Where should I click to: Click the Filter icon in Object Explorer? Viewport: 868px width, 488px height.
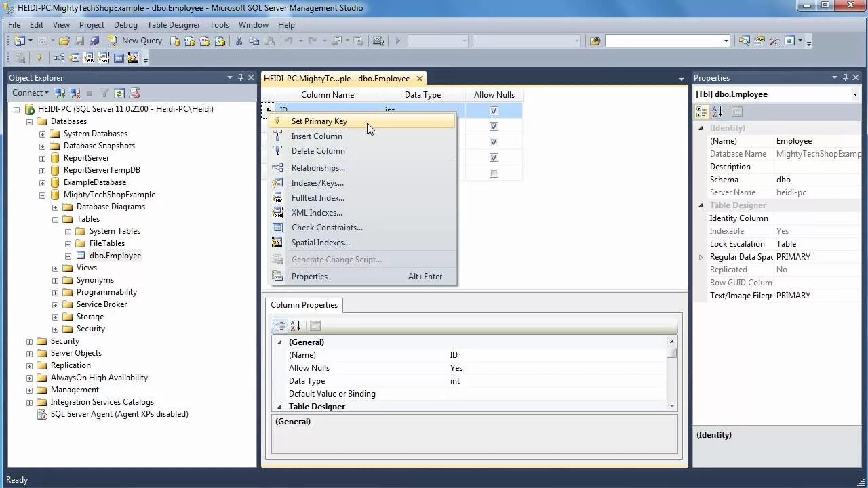click(x=104, y=93)
